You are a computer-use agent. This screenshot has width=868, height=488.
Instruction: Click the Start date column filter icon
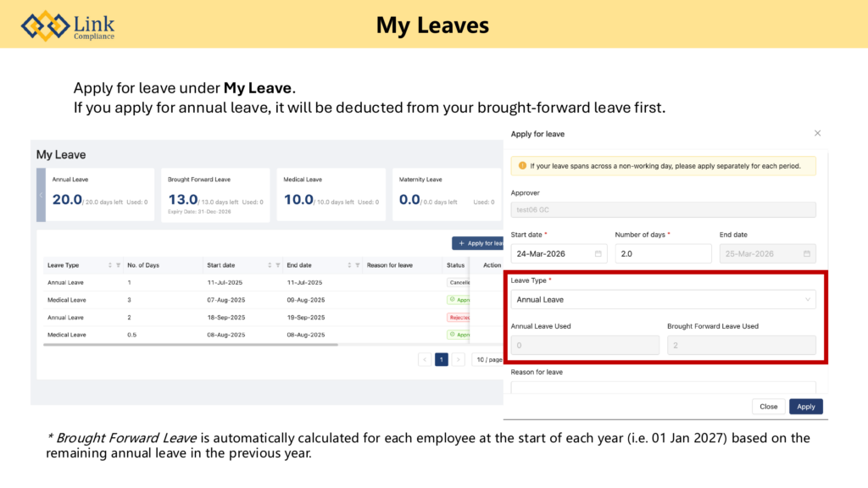point(277,265)
